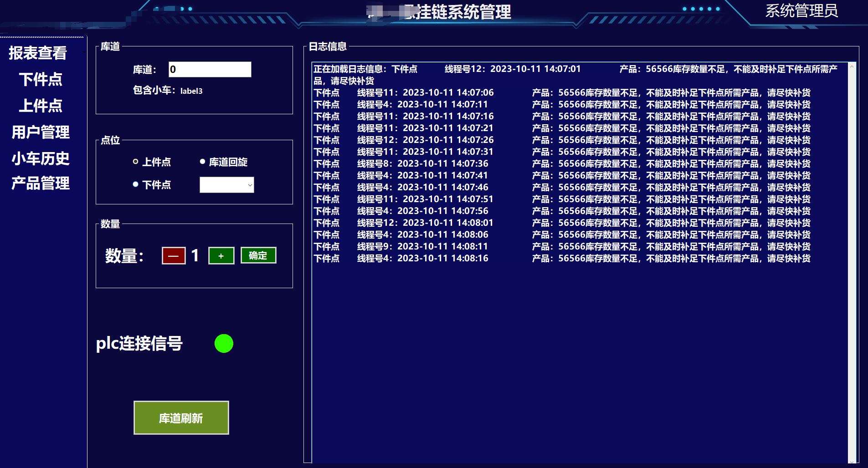
Task: Select log entry at 2023-10-11 14:07:36
Action: [562, 163]
